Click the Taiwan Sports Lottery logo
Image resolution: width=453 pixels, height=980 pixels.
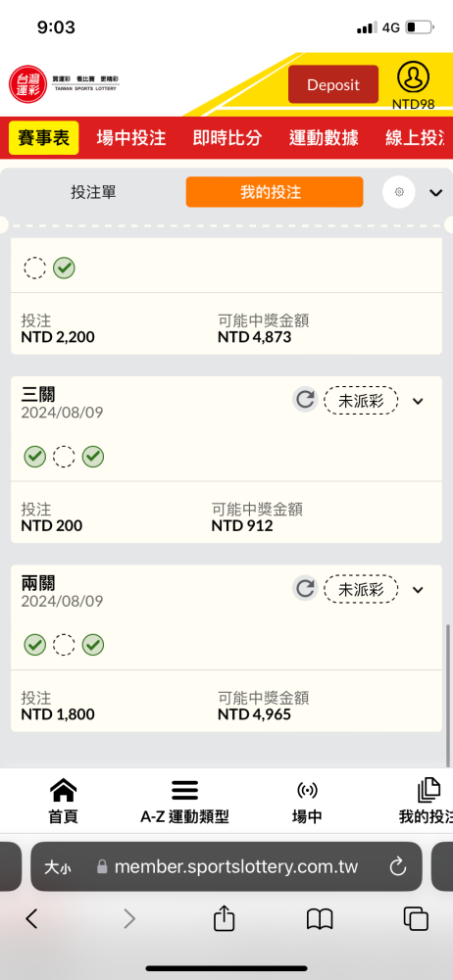pyautogui.click(x=64, y=84)
